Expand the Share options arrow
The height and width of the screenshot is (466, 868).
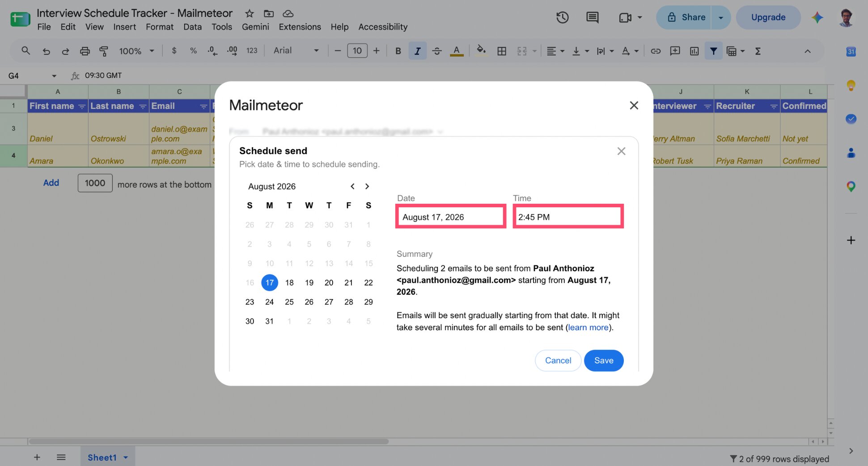click(x=720, y=17)
